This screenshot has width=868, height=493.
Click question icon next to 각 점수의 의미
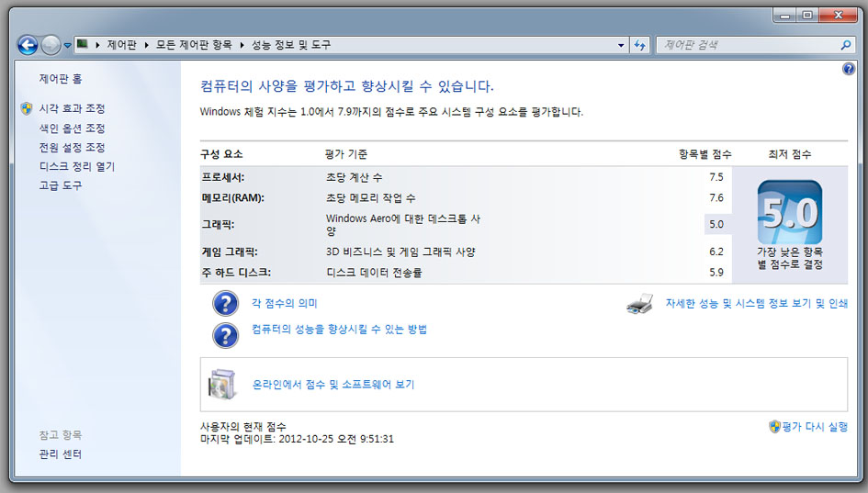[x=225, y=303]
